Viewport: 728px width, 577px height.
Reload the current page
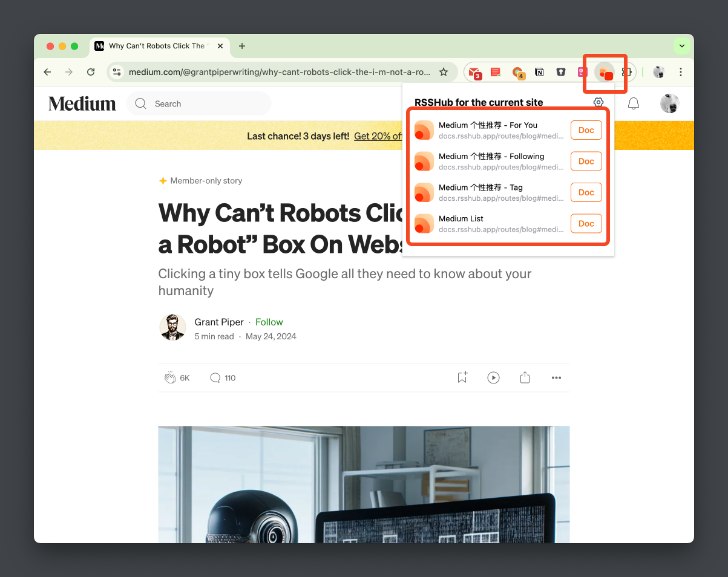point(91,72)
